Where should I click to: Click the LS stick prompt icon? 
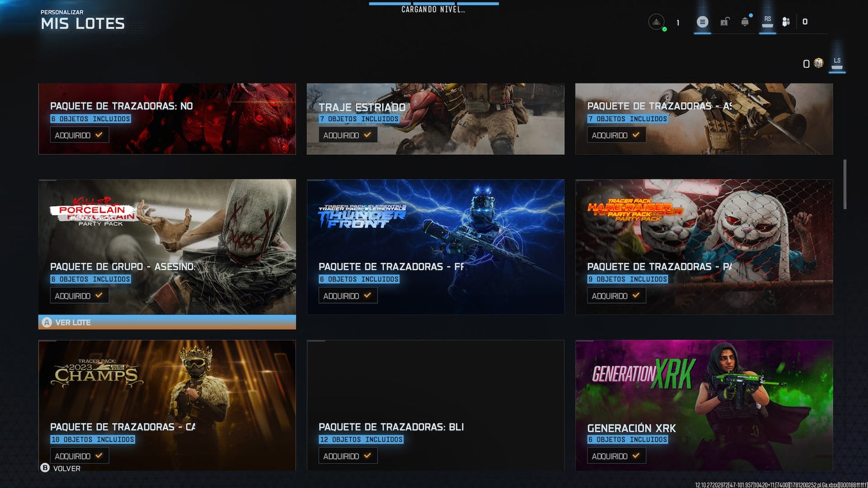[837, 63]
